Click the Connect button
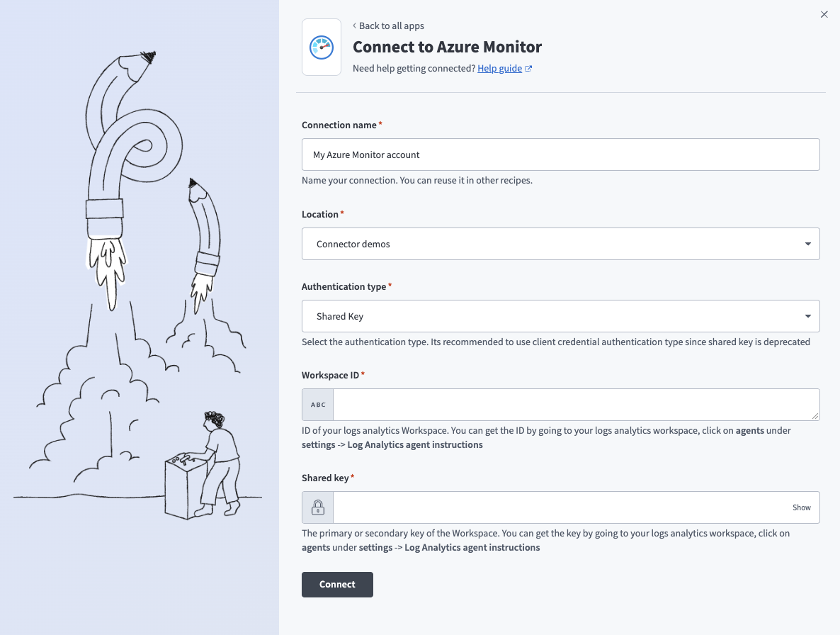Screen dimensions: 840x635 pyautogui.click(x=337, y=584)
